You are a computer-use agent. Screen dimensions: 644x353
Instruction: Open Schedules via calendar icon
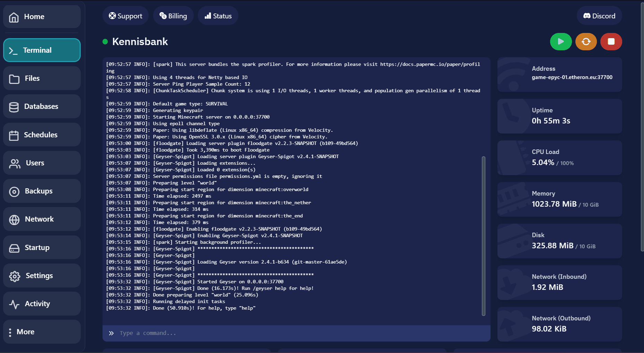14,135
